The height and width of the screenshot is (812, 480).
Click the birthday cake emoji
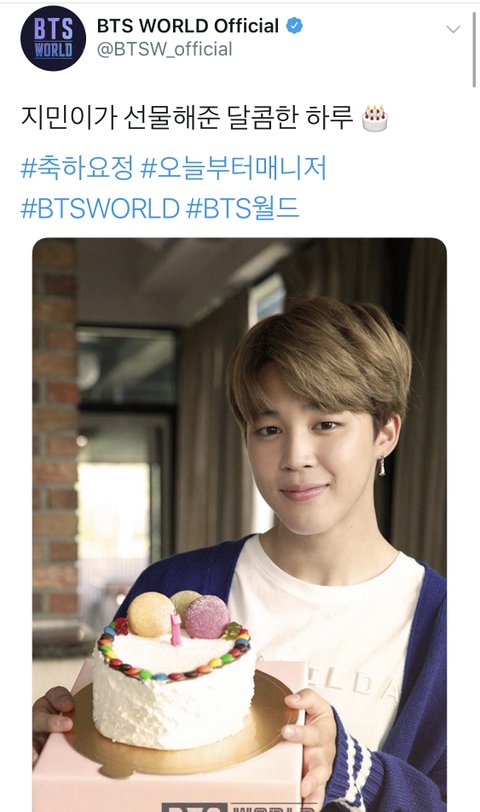pos(374,119)
